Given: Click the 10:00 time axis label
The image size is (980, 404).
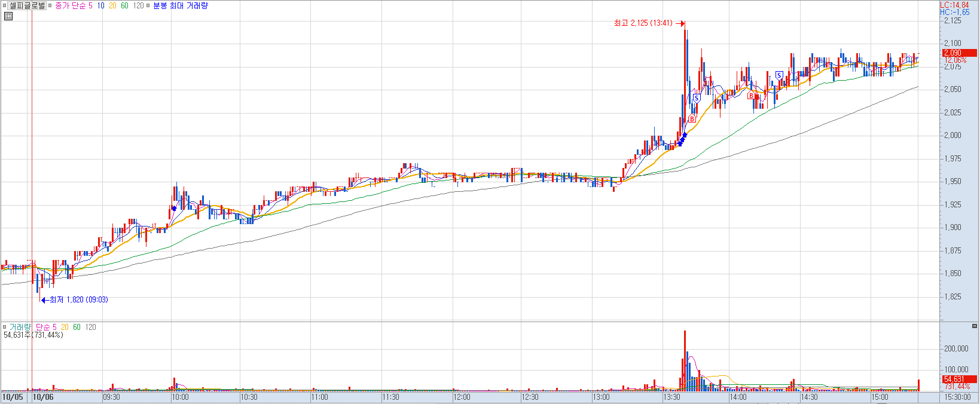Looking at the screenshot, I should click(180, 397).
